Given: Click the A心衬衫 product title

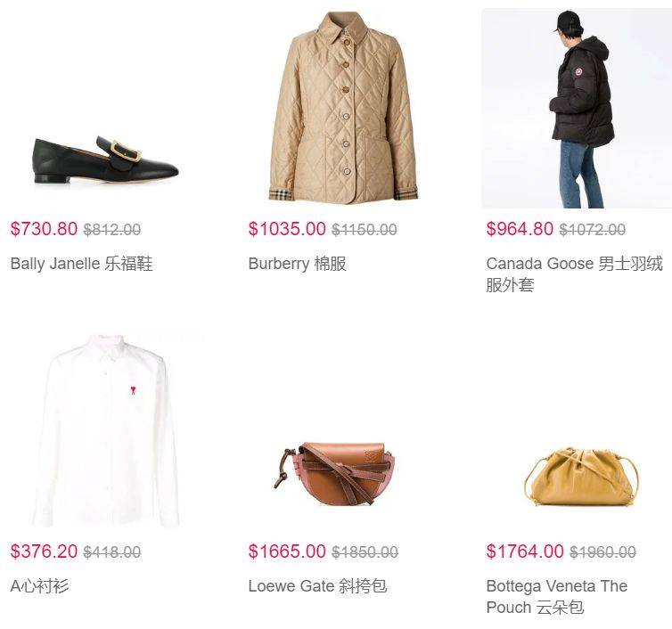Looking at the screenshot, I should 39,585.
